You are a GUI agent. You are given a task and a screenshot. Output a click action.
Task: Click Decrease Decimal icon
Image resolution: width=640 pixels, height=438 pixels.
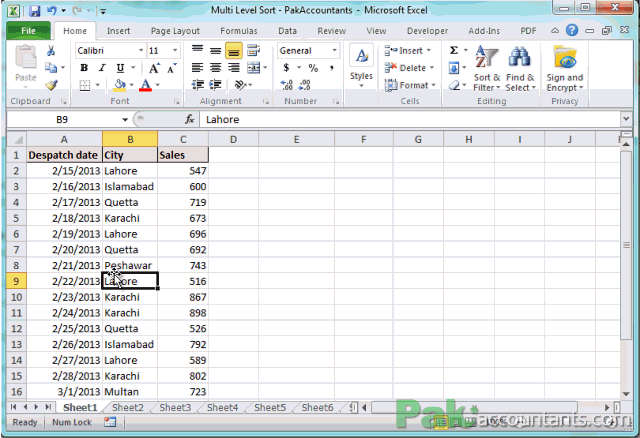coord(304,85)
